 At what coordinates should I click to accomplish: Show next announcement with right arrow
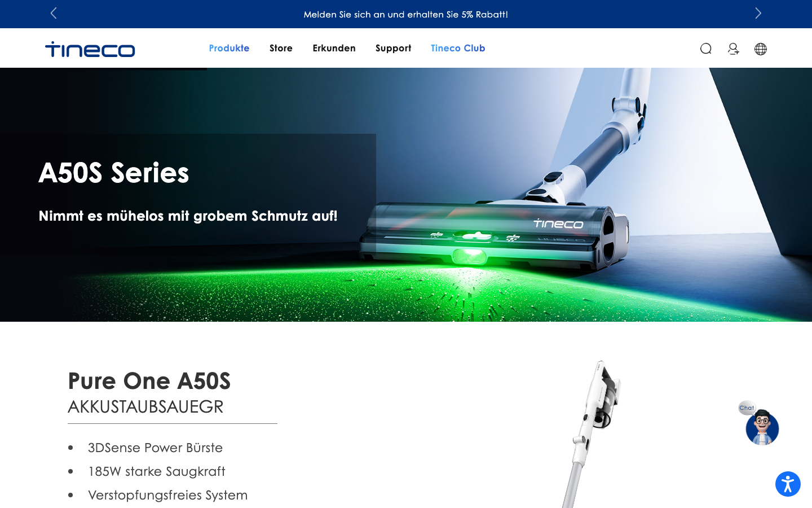(758, 13)
